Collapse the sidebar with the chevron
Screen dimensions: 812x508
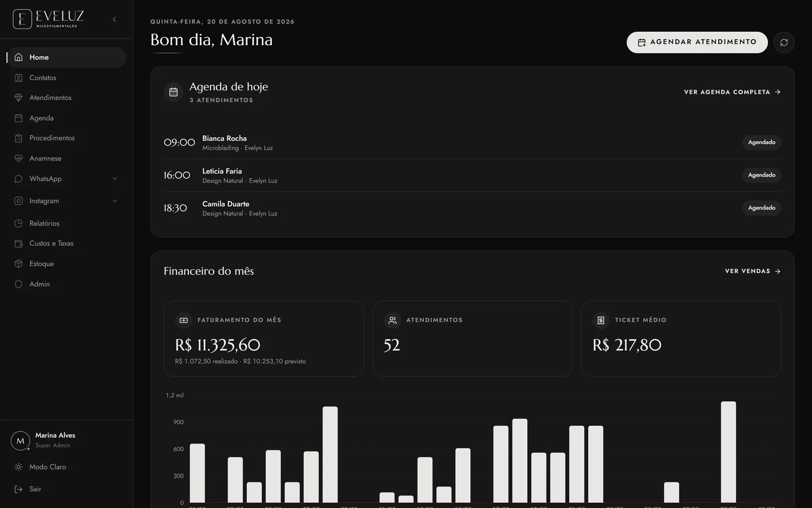[114, 19]
